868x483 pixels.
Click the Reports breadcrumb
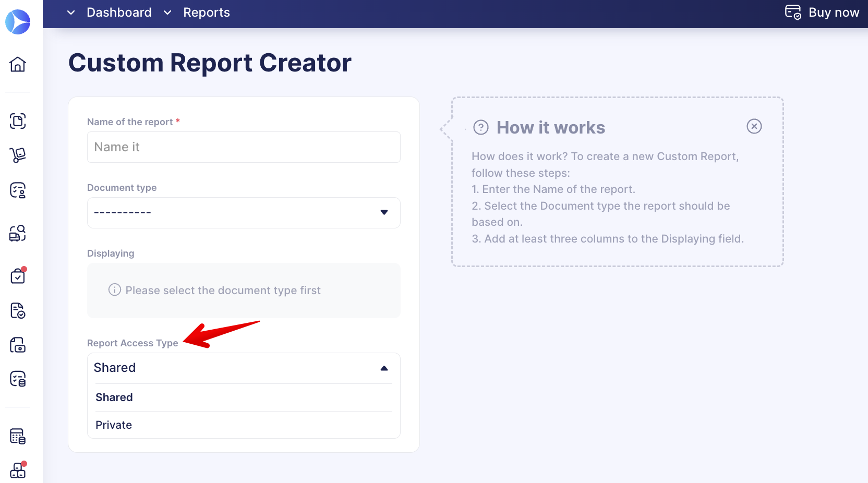207,13
